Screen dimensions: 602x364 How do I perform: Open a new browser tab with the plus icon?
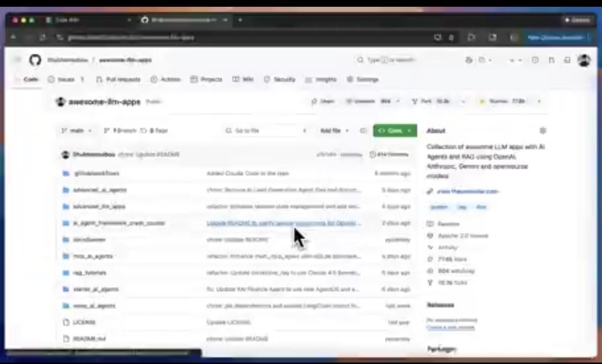[240, 20]
